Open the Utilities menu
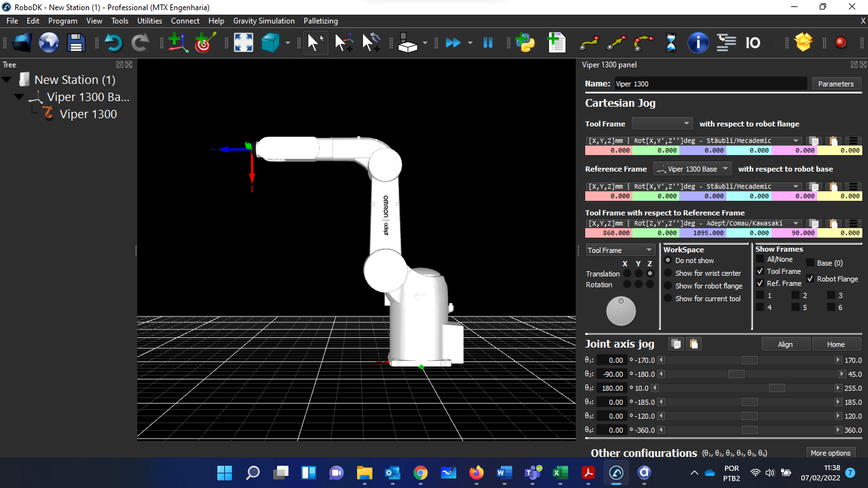The width and height of the screenshot is (868, 488). tap(149, 21)
